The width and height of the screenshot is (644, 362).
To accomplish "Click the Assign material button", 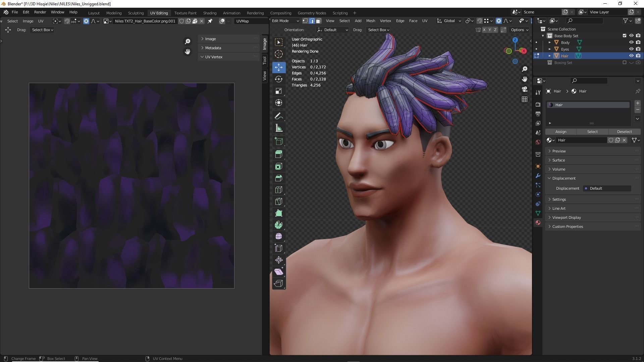I will pyautogui.click(x=560, y=132).
